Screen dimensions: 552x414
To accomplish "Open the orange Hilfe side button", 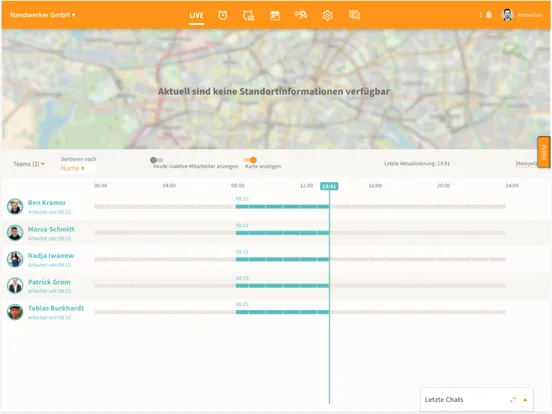I will [544, 152].
